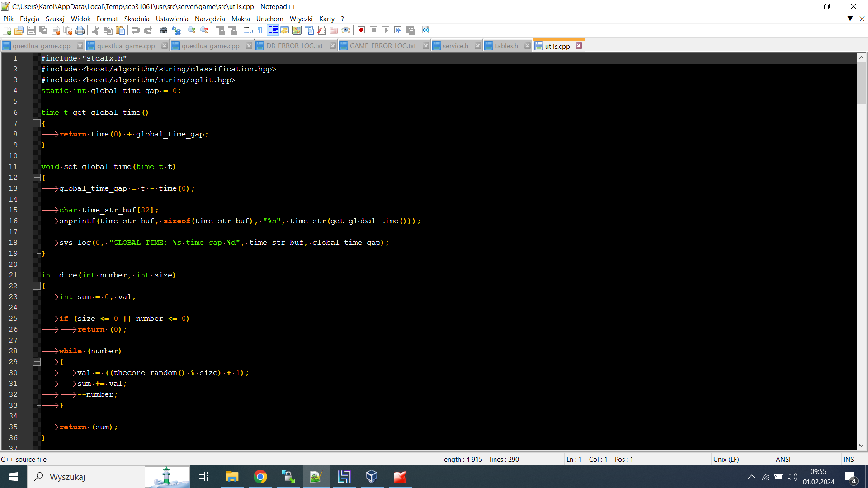The image size is (868, 488).
Task: Click the New file toolbar icon
Action: pyautogui.click(x=7, y=30)
